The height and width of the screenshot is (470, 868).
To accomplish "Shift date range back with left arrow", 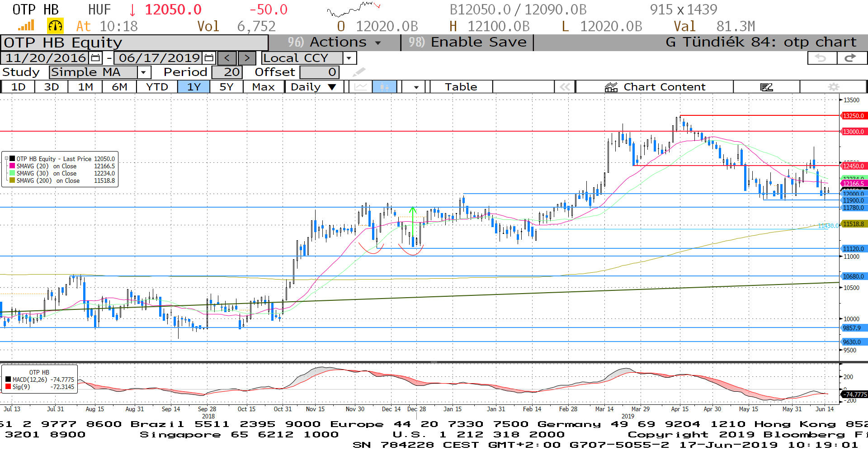I will 227,58.
